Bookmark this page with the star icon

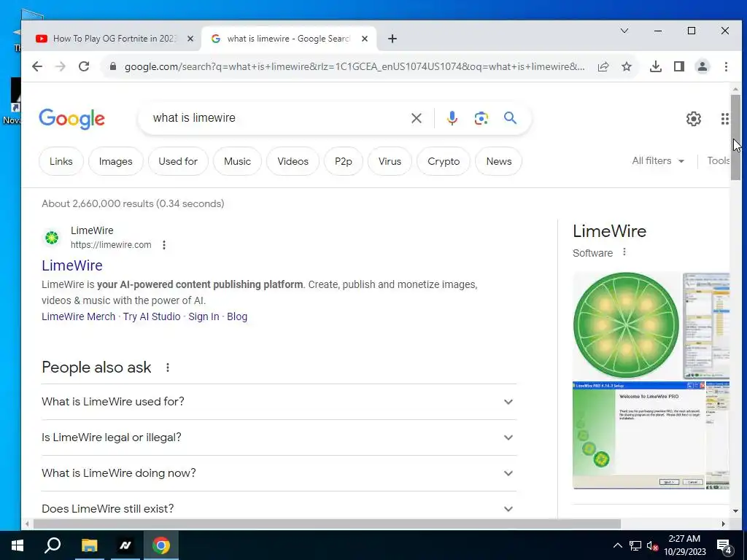point(627,66)
